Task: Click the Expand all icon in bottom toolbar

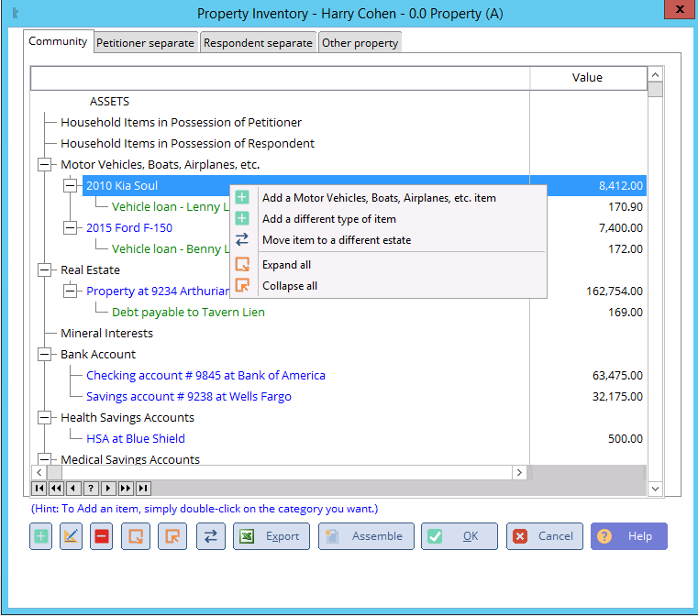Action: coord(138,536)
